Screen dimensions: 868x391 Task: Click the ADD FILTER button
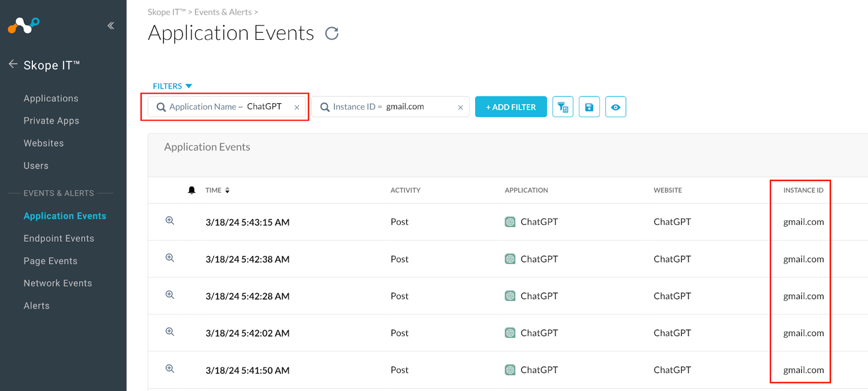[511, 107]
